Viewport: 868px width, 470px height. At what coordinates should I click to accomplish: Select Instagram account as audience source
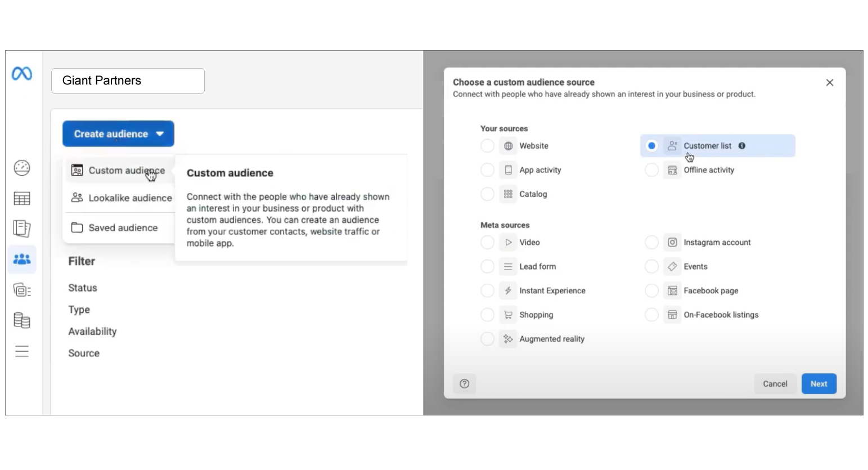pos(651,243)
